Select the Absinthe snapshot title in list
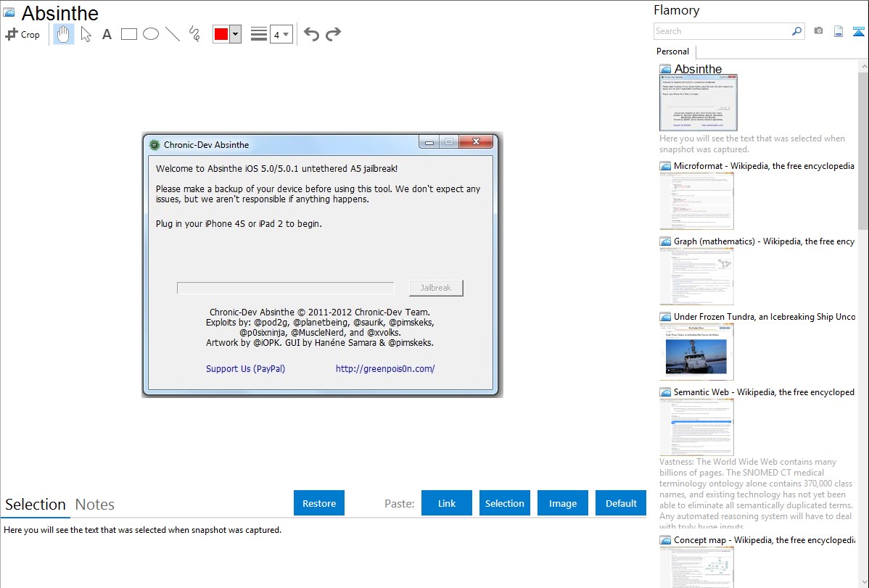 pyautogui.click(x=699, y=70)
